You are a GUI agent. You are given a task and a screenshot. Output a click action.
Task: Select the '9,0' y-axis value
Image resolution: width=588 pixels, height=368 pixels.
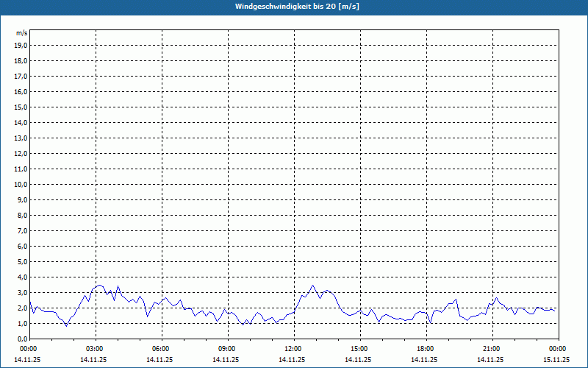coord(22,199)
